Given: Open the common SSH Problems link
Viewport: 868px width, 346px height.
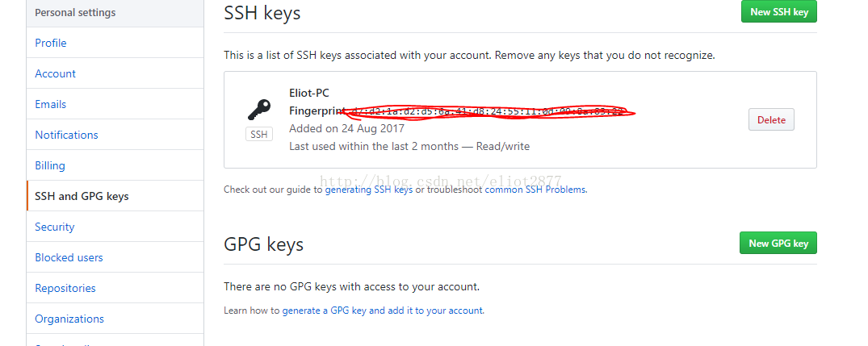Looking at the screenshot, I should [535, 190].
